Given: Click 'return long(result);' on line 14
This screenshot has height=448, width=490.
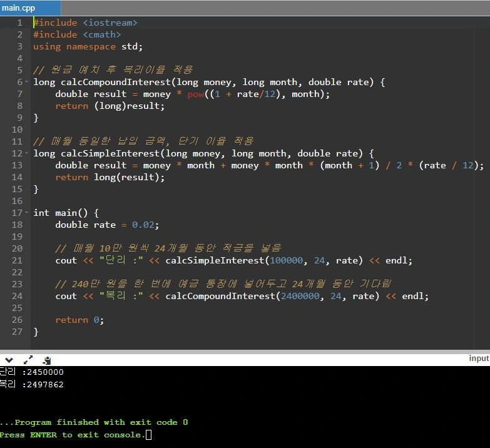Looking at the screenshot, I should click(x=110, y=177).
